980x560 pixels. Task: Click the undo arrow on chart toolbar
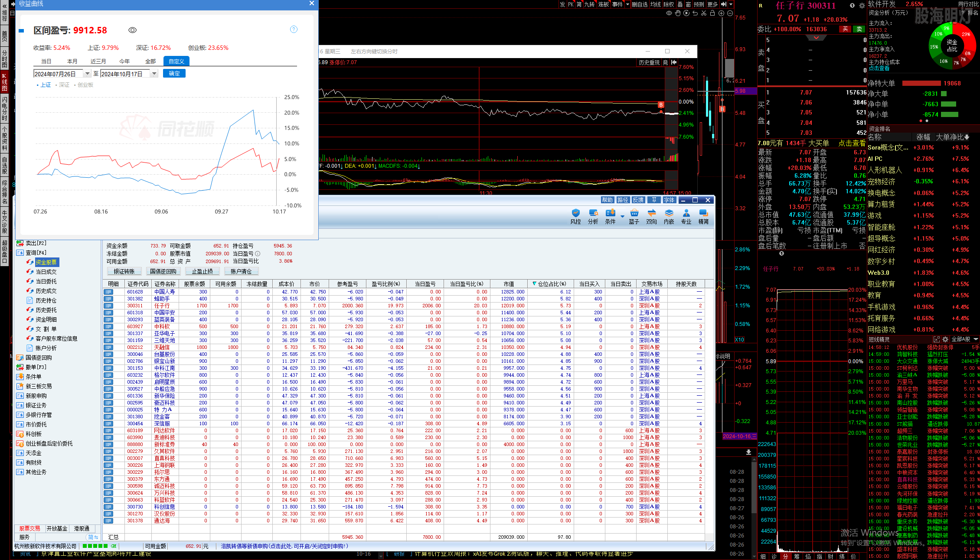tap(695, 13)
